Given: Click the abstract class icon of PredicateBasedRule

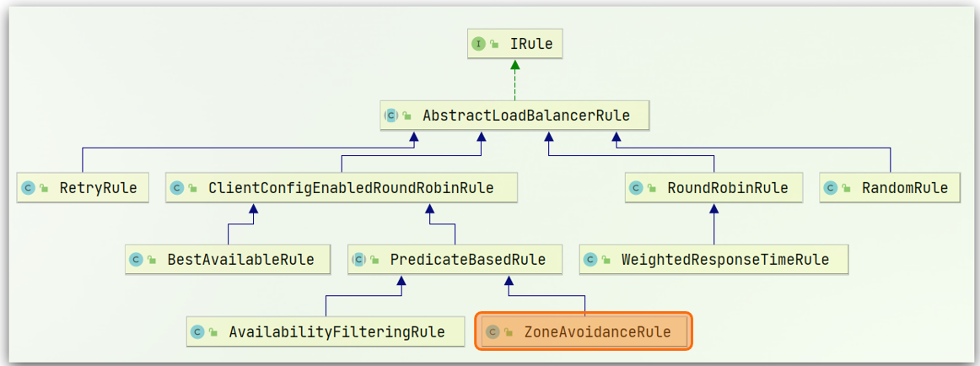Looking at the screenshot, I should pyautogui.click(x=358, y=260).
